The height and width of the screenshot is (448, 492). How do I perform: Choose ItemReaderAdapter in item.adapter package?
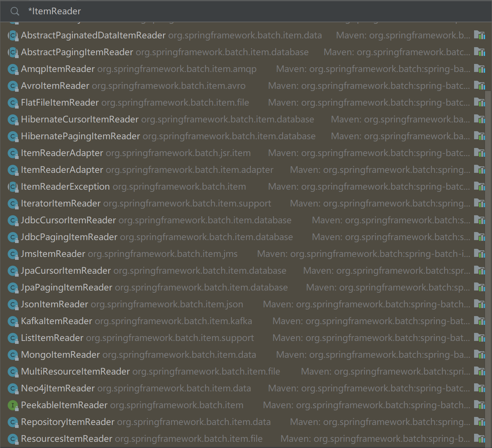click(x=62, y=170)
